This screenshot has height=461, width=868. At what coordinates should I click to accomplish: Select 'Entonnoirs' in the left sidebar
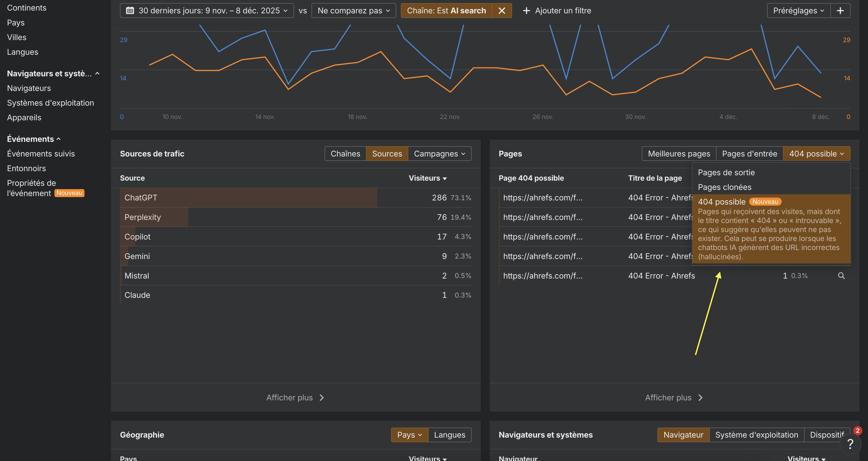click(x=27, y=168)
